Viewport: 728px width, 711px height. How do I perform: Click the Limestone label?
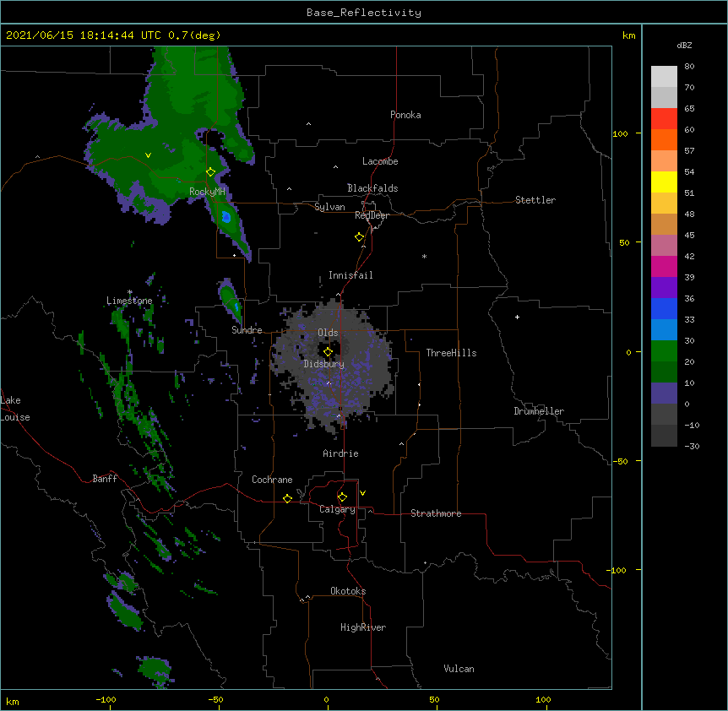pyautogui.click(x=129, y=301)
